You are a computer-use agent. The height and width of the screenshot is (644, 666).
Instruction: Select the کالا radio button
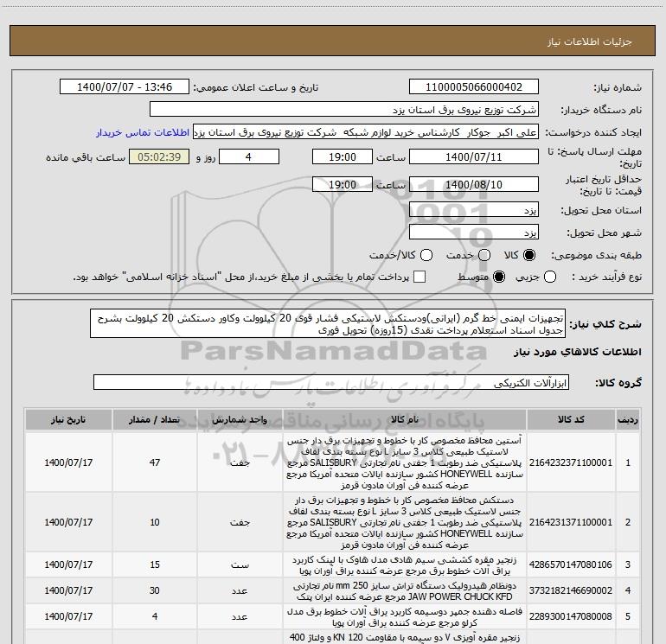click(529, 255)
